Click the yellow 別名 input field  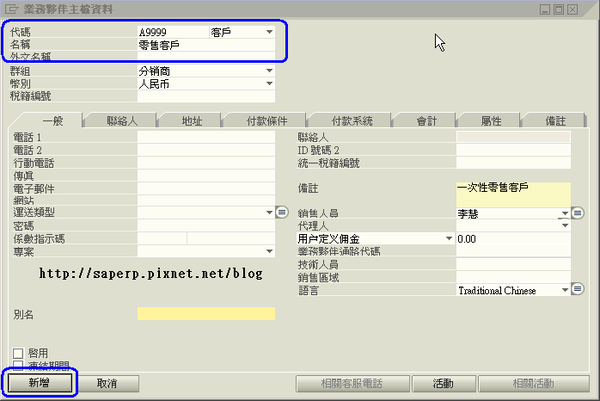pyautogui.click(x=206, y=314)
